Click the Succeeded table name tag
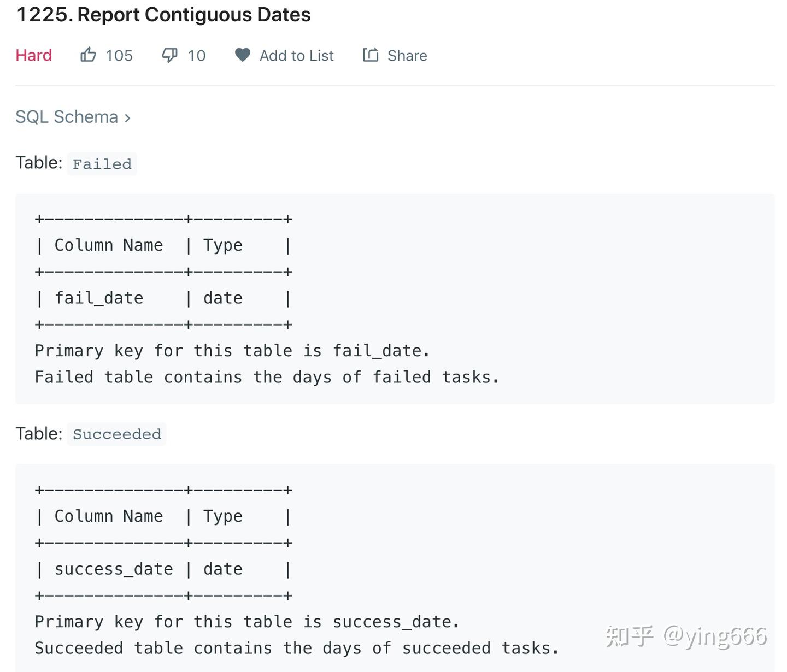The image size is (787, 672). click(x=116, y=434)
